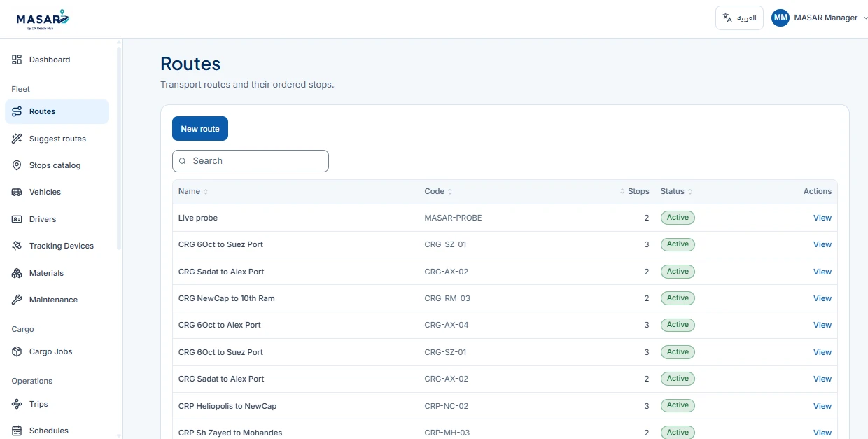Image resolution: width=868 pixels, height=439 pixels.
Task: Select the 'CRG-RM-03' code cell
Action: click(x=447, y=298)
